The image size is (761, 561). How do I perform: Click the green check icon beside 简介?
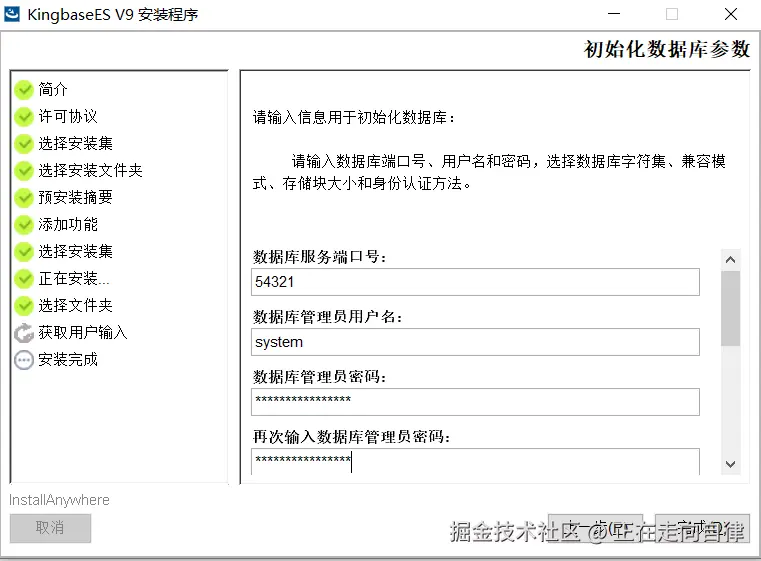coord(23,89)
